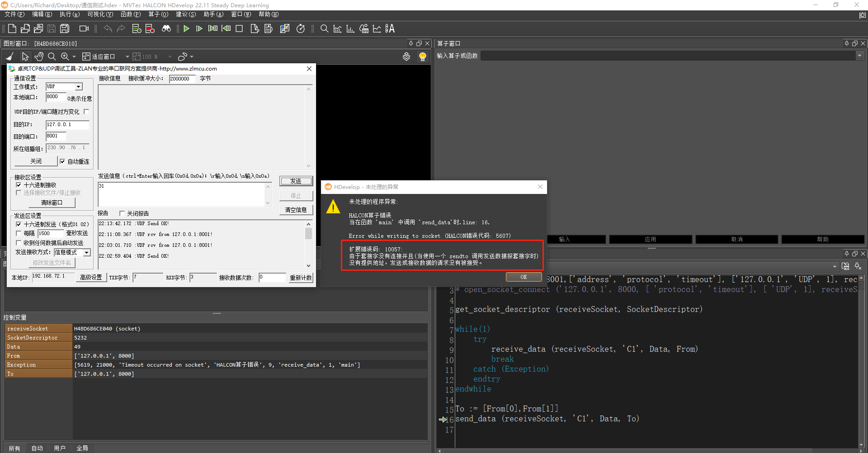Expand 输入算子或函数 operator combo box arrow

(x=859, y=56)
